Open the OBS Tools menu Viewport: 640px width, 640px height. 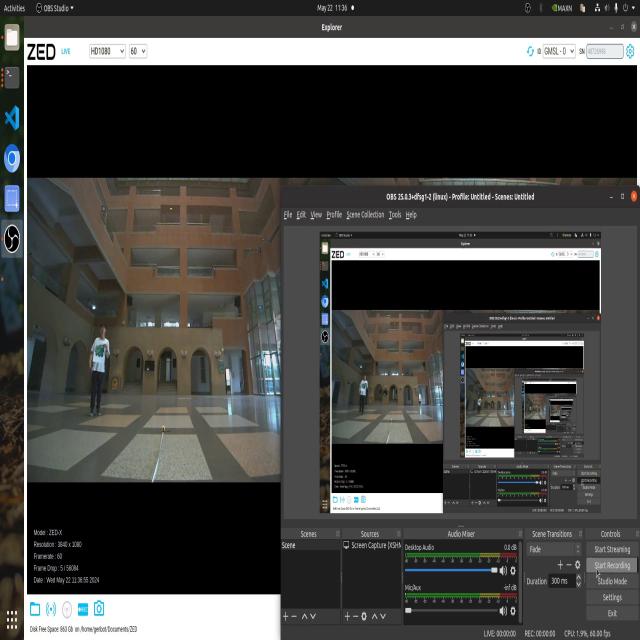tap(395, 215)
